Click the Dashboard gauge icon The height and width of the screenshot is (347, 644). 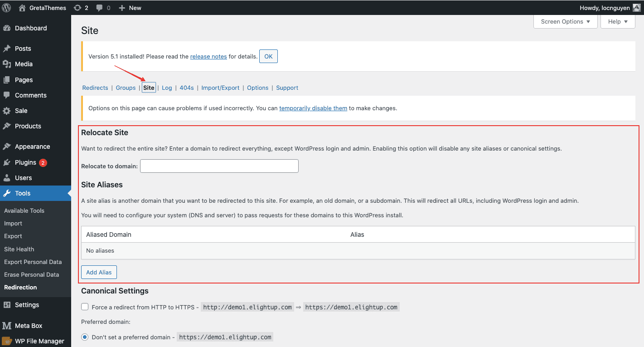[7, 28]
